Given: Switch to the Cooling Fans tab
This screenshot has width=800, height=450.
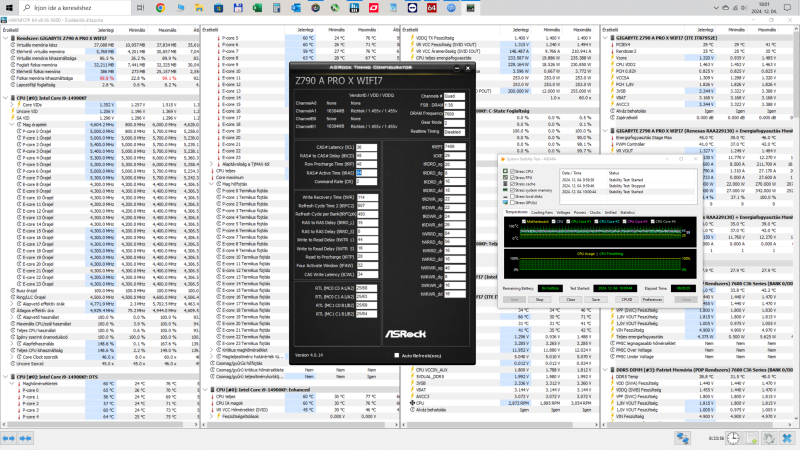Looking at the screenshot, I should (x=542, y=212).
